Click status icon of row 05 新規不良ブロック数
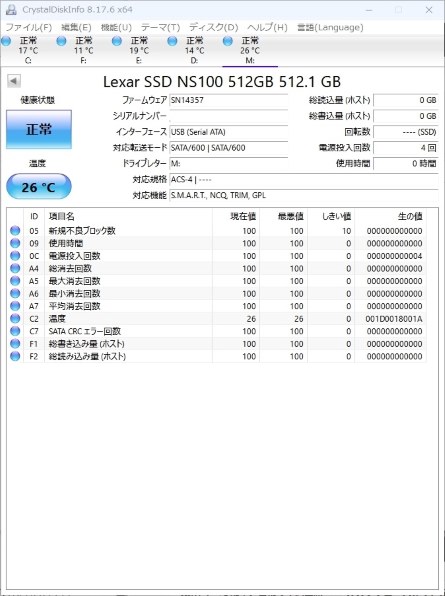445x596 pixels. coord(15,231)
